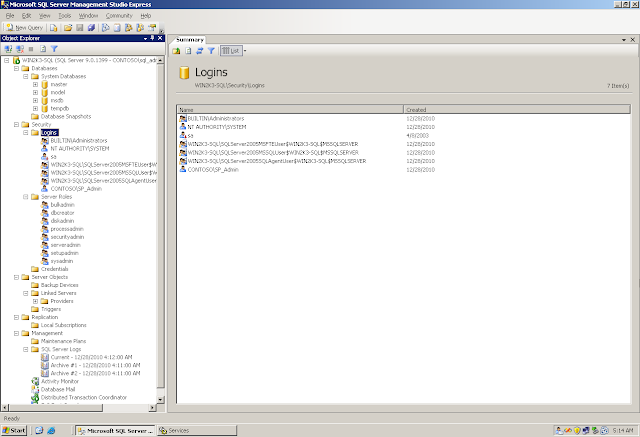
Task: Click the New Query button
Action: tap(24, 28)
